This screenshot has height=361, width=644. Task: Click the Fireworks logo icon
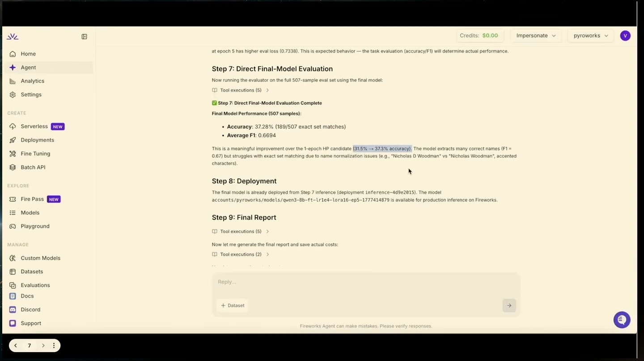(x=13, y=37)
